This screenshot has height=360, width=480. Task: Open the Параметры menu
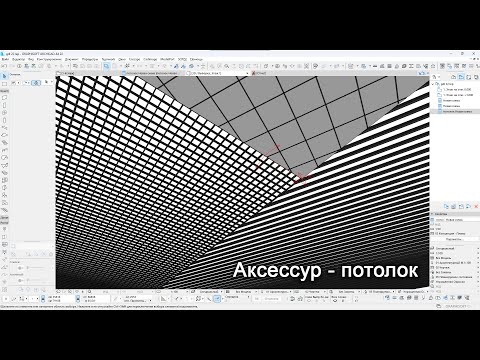click(x=90, y=59)
